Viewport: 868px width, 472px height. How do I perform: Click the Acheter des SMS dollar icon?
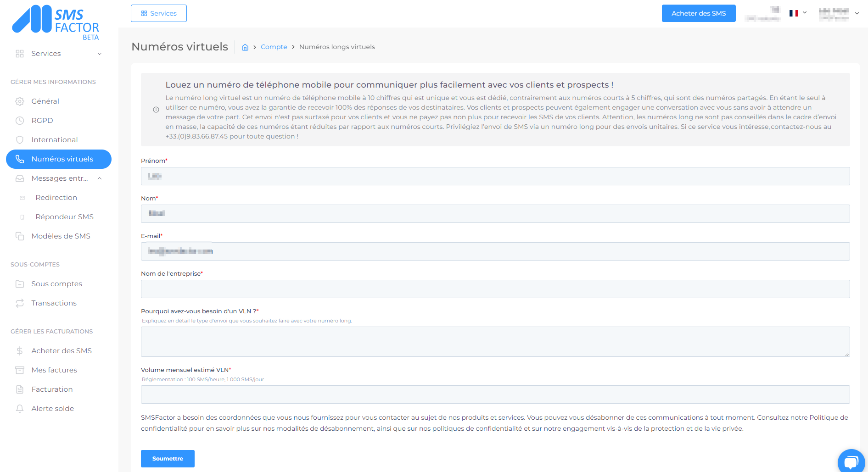(20, 351)
